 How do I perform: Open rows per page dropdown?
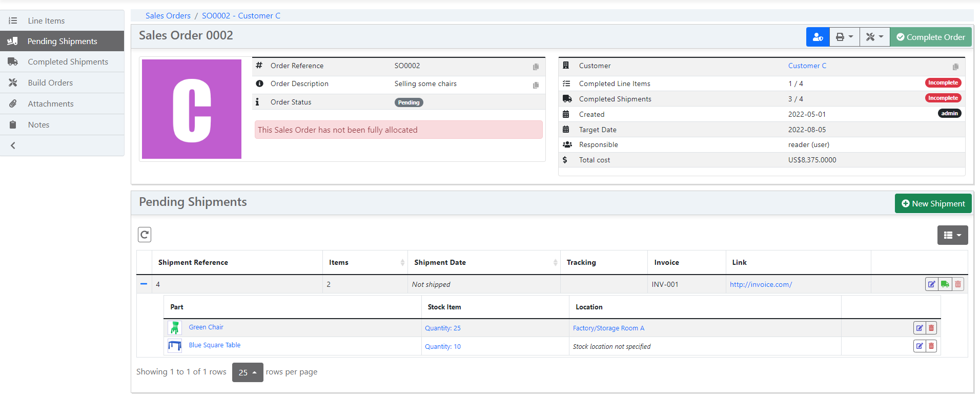point(248,372)
